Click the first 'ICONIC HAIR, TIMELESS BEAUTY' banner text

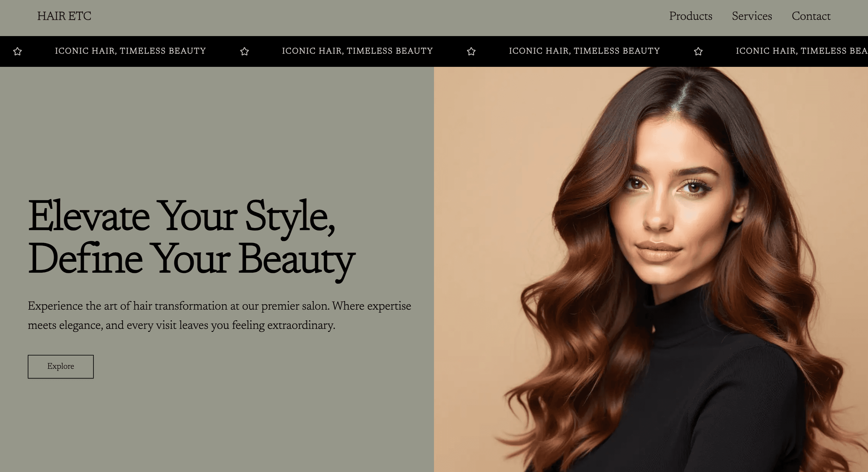[x=130, y=51]
